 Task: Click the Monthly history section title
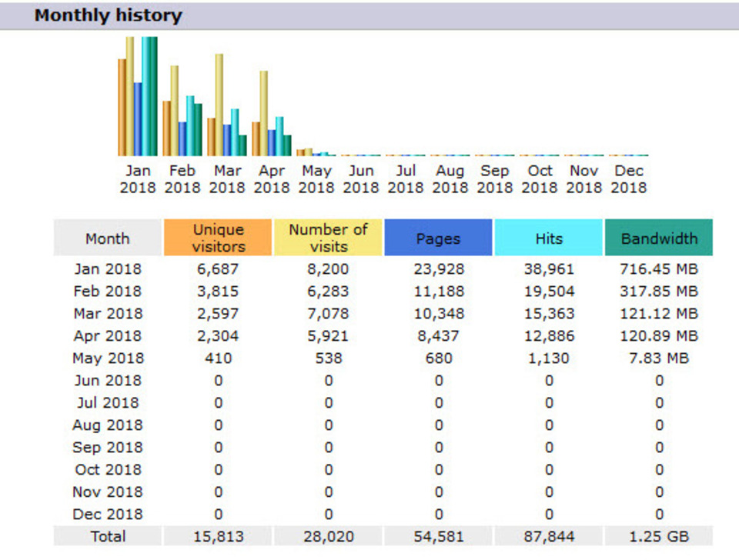pos(109,15)
